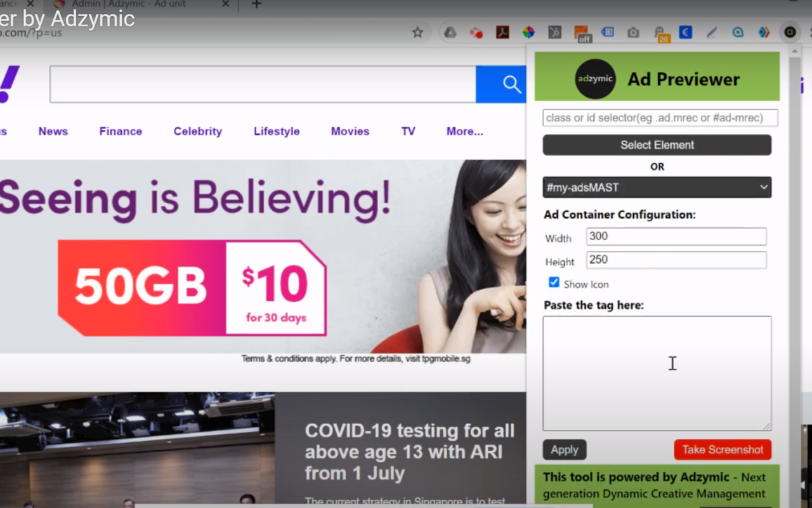The image size is (812, 508).
Task: Click the red record extension icon
Action: 476,32
